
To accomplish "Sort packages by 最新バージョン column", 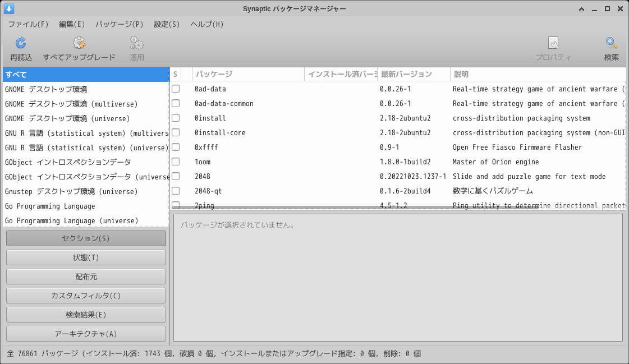I will coord(405,73).
